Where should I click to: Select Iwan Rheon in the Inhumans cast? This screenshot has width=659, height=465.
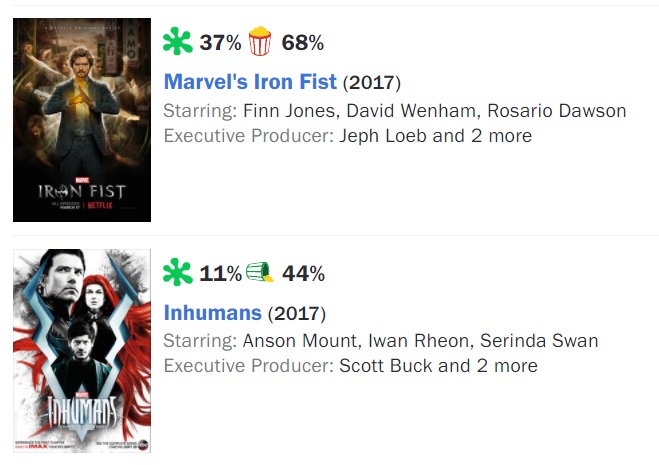click(418, 341)
